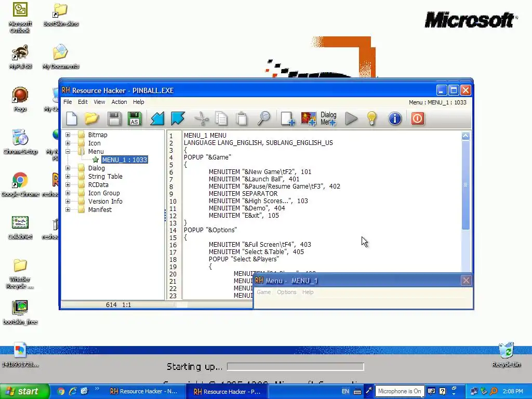This screenshot has height=399, width=532.
Task: Click Help in the Menu preview window
Action: click(308, 292)
